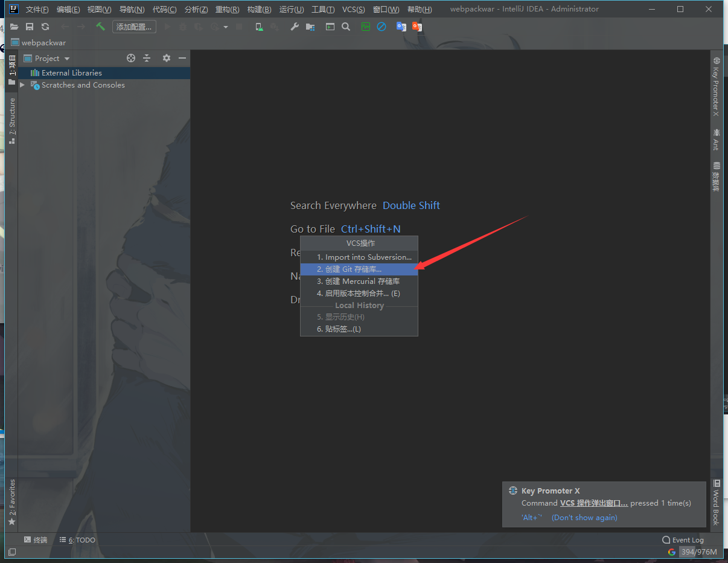This screenshot has width=728, height=563.
Task: Click the locate target crosshair icon in Project panel
Action: (131, 58)
